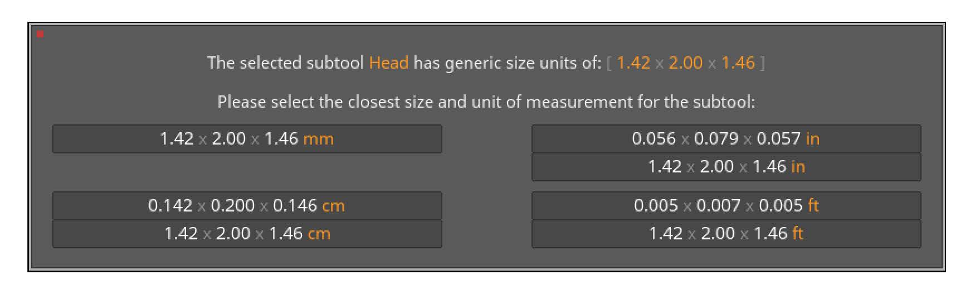Select the 0.056 x 0.079 x 0.057 in option
Viewport: 980px width, 308px height.
click(x=725, y=139)
